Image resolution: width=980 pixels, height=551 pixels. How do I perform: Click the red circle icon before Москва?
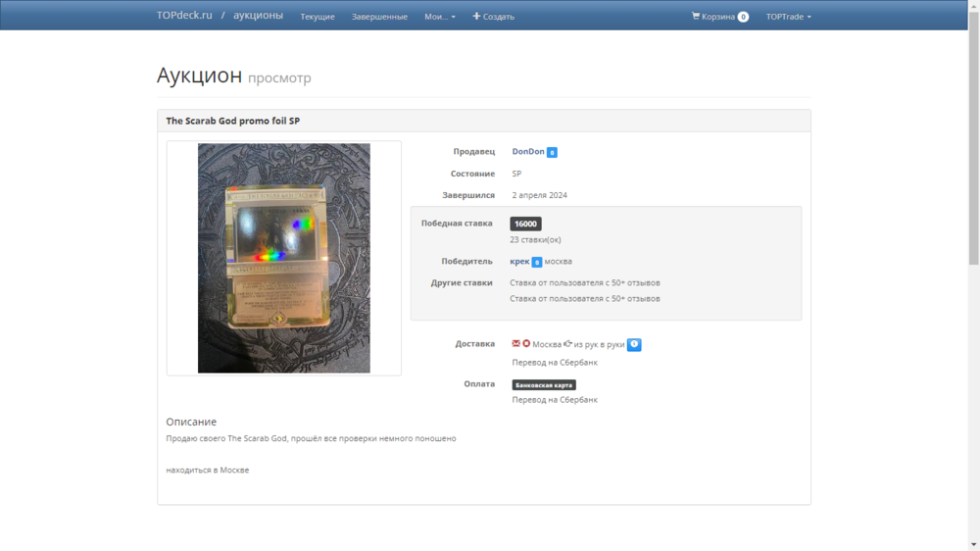(x=526, y=344)
